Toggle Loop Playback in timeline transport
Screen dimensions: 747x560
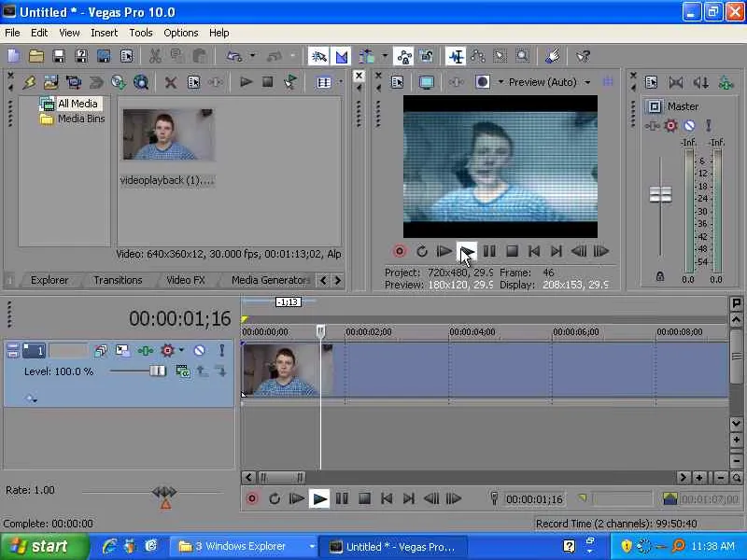click(275, 499)
